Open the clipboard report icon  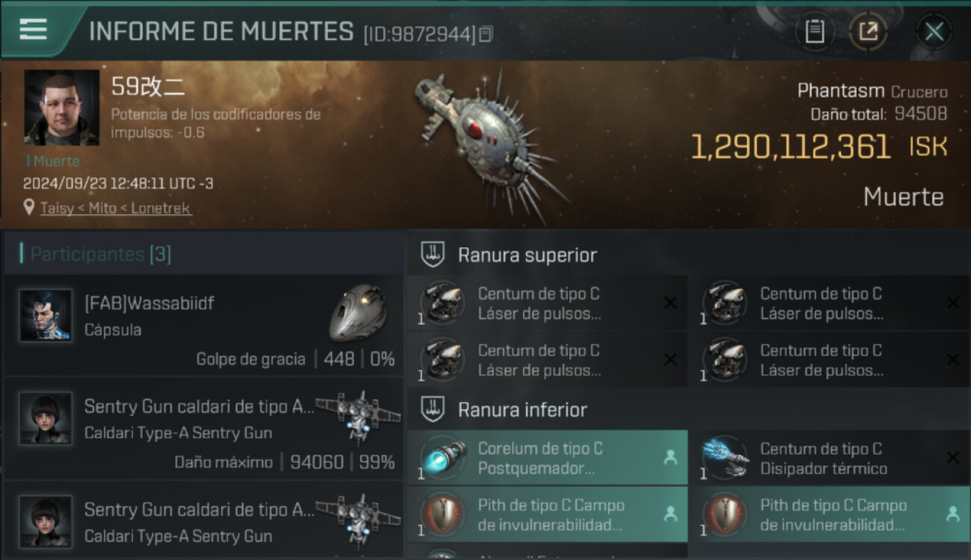click(814, 31)
